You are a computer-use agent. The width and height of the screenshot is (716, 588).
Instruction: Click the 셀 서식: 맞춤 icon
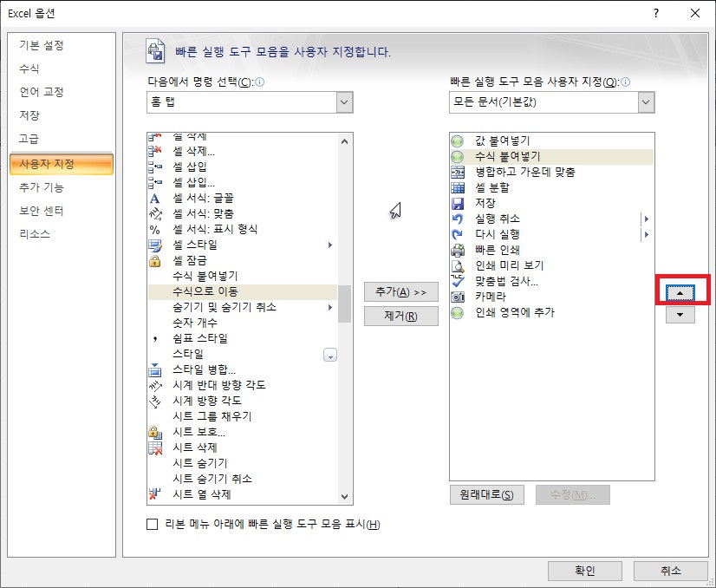pos(155,213)
